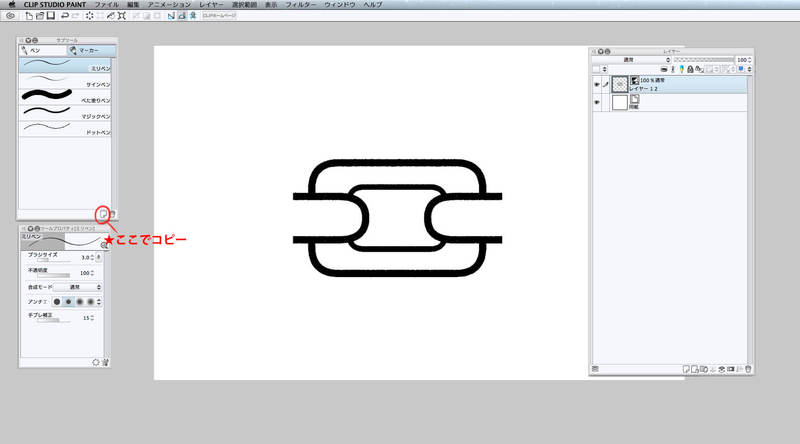Switch to the ペン sub tool tab
This screenshot has width=800, height=444.
tap(43, 51)
